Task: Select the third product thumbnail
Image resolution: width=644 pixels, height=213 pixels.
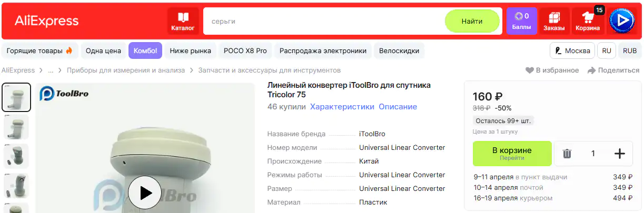Action: [x=16, y=156]
